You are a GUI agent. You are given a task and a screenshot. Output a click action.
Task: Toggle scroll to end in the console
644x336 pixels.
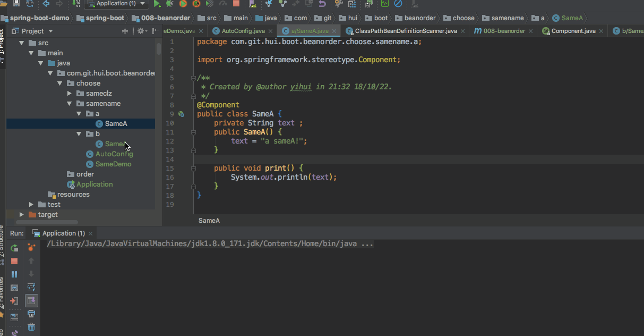(31, 301)
